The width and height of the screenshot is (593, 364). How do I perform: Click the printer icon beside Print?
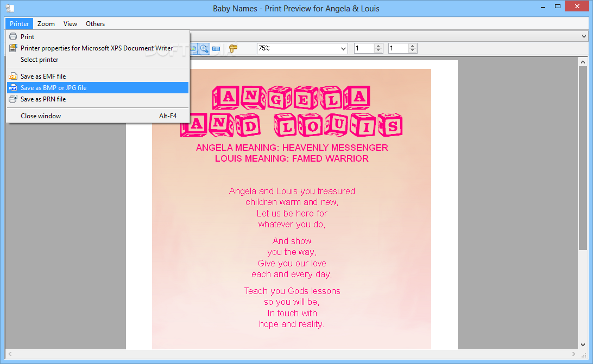13,37
